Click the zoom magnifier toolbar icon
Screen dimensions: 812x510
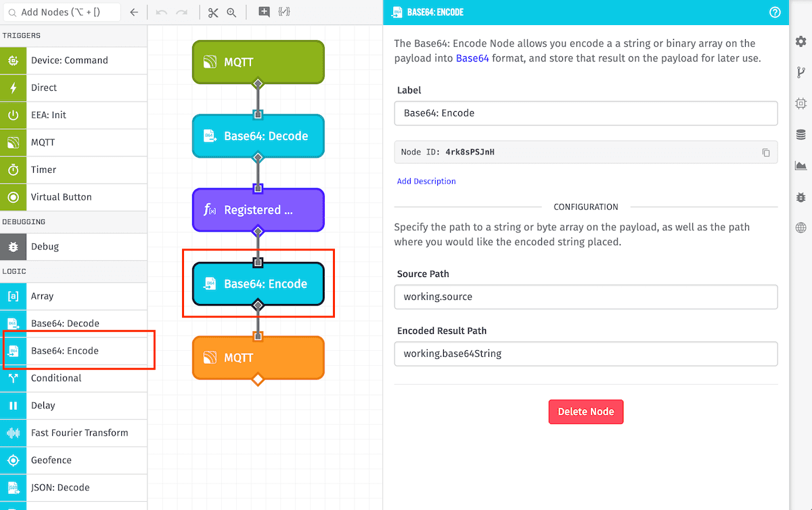coord(231,12)
